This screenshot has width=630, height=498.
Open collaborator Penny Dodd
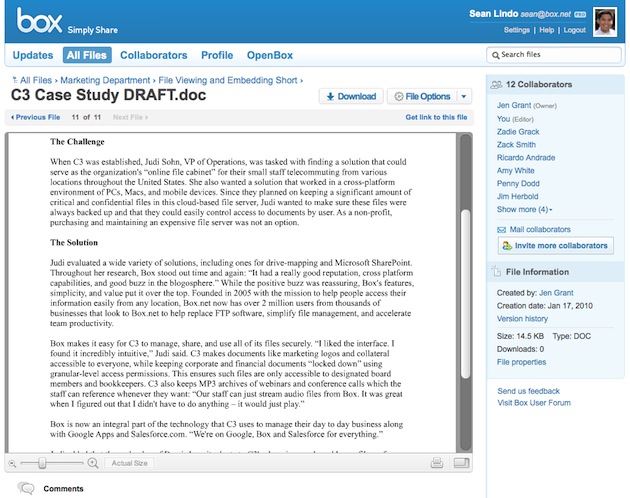pos(518,183)
